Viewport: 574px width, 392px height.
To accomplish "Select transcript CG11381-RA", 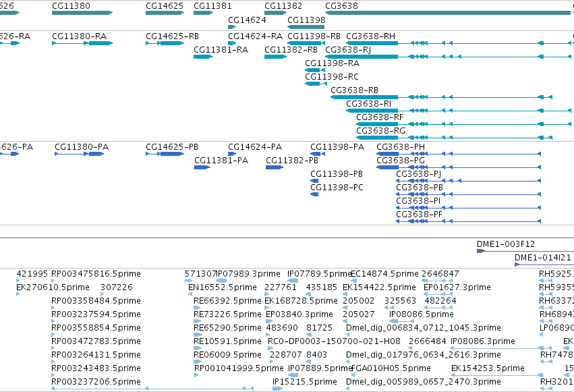I will click(203, 57).
